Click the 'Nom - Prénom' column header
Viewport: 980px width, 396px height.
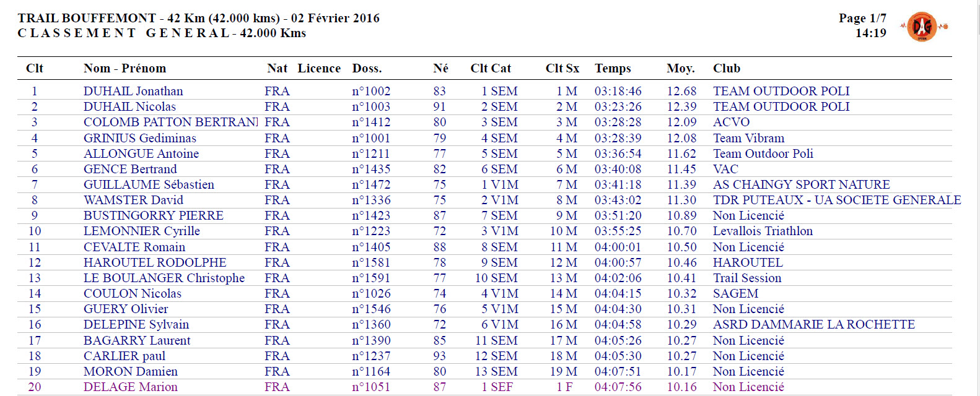(125, 68)
